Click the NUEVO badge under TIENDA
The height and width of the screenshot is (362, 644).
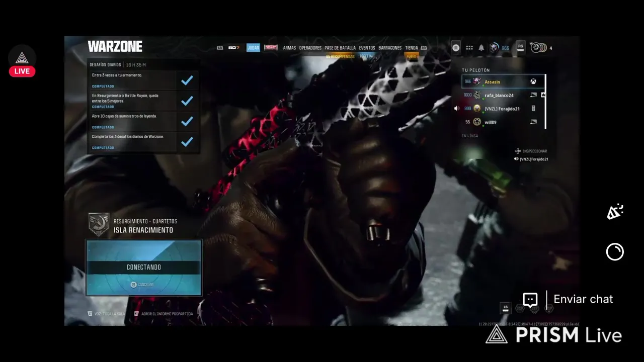tap(411, 56)
